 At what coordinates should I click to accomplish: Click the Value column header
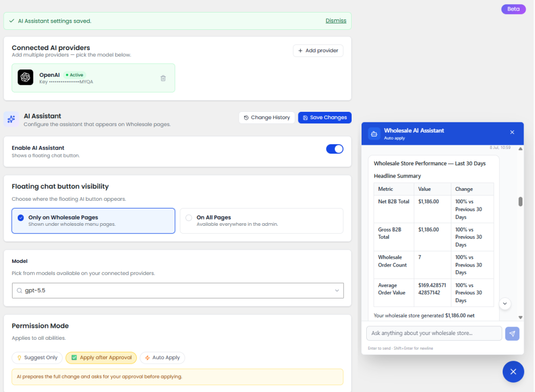(432, 189)
